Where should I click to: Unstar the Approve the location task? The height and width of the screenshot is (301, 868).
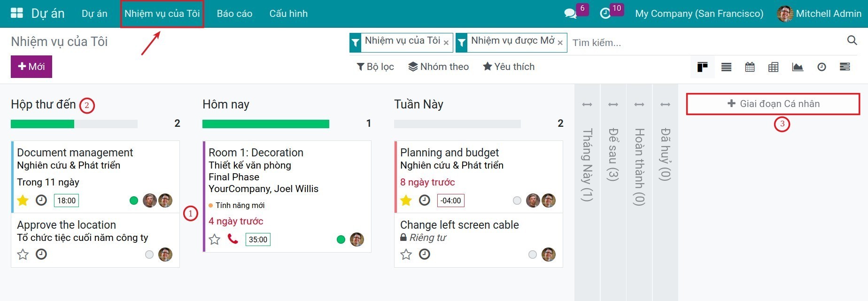click(x=22, y=255)
